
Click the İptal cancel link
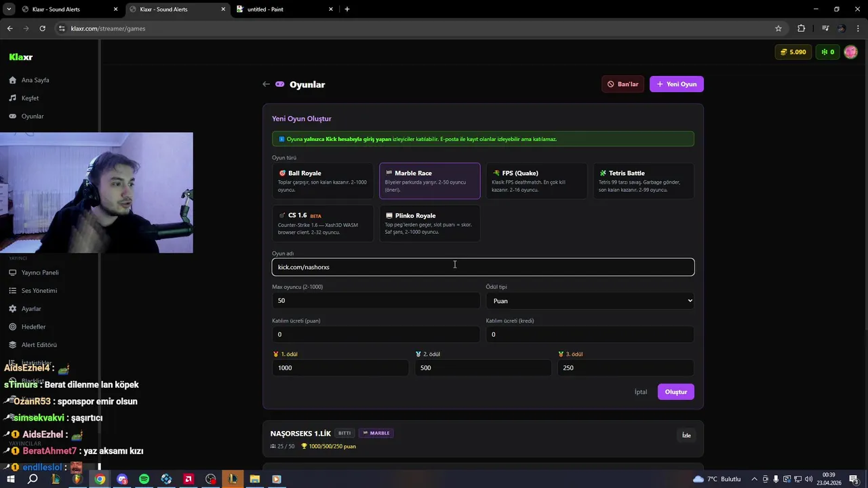pyautogui.click(x=641, y=392)
